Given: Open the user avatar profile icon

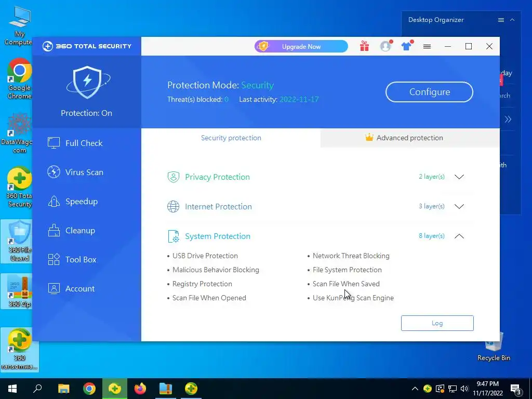Looking at the screenshot, I should click(x=386, y=46).
